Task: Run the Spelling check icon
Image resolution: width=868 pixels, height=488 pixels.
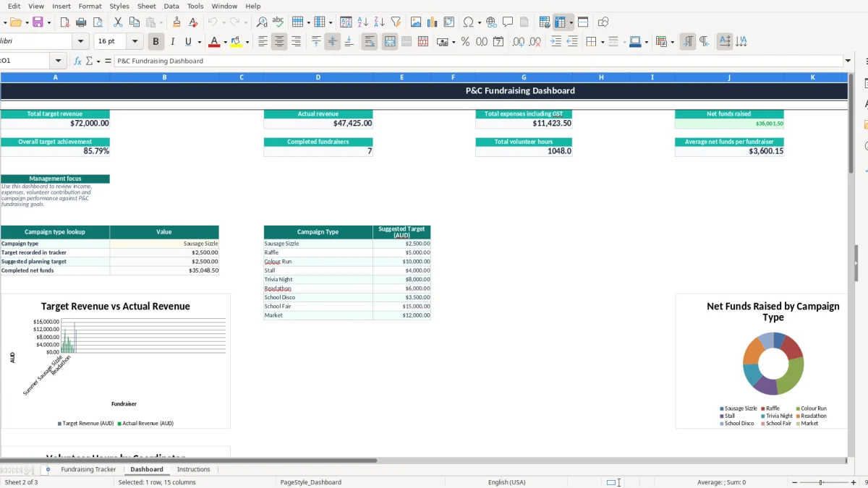Action: (278, 22)
